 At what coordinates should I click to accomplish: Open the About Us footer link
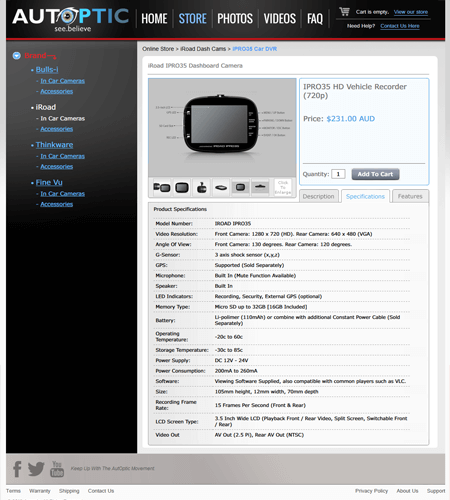coord(407,491)
